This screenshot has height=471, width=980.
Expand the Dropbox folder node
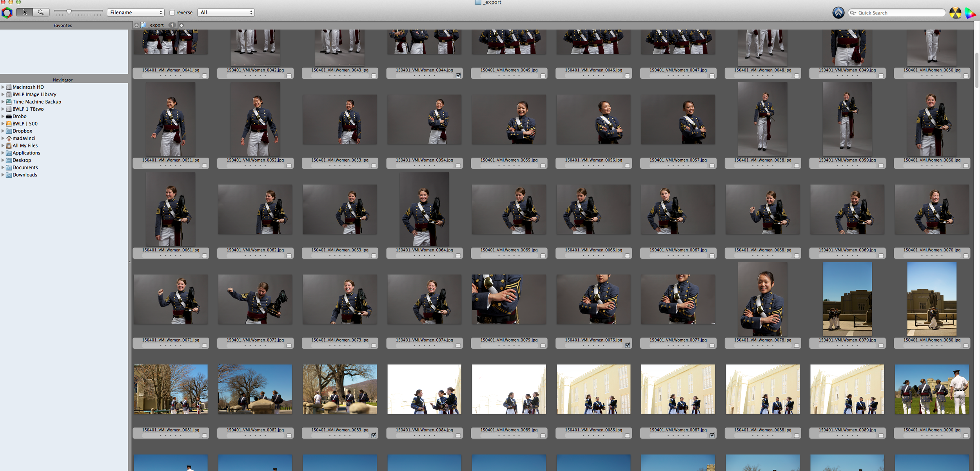pyautogui.click(x=3, y=131)
